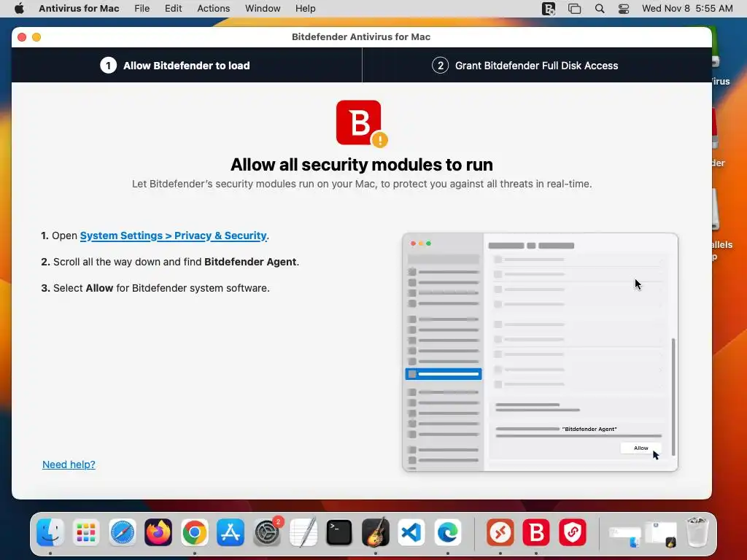This screenshot has height=560, width=747.
Task: Open the Apple menu
Action: coord(19,9)
